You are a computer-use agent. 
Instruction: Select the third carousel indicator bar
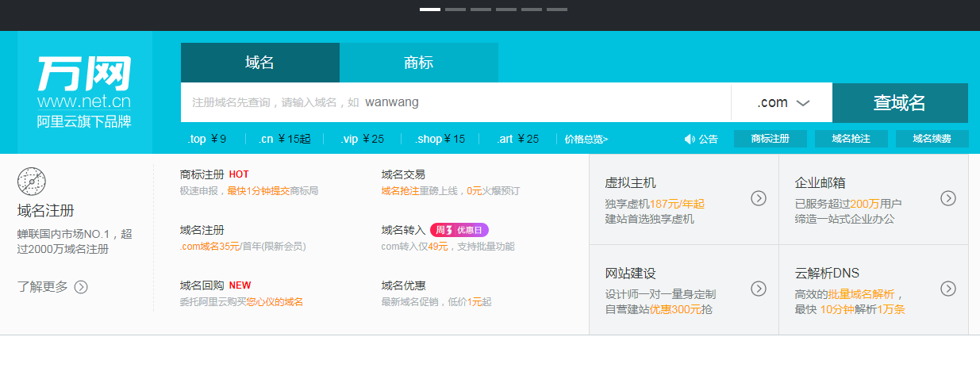point(481,10)
